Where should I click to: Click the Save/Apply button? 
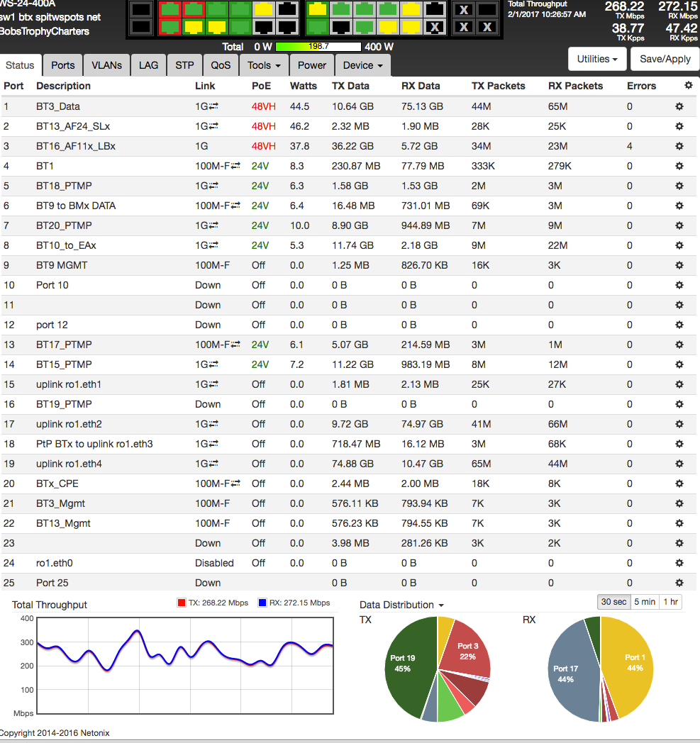tap(665, 59)
